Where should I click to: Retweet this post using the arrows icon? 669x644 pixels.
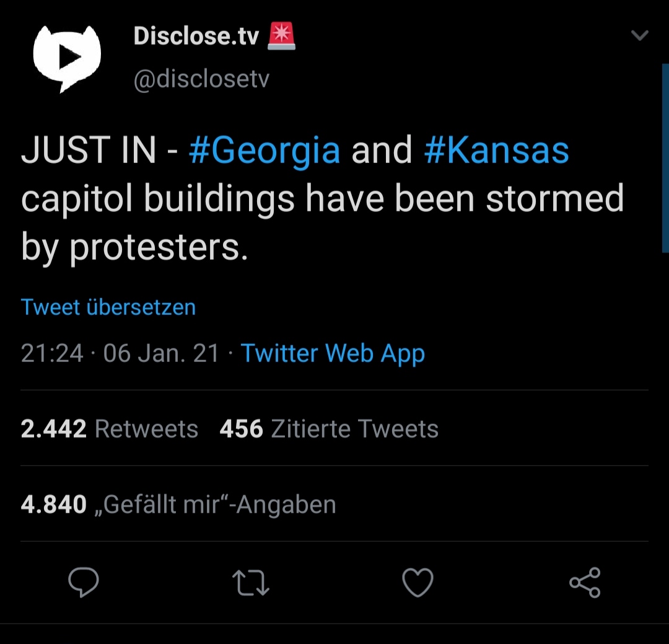click(250, 583)
